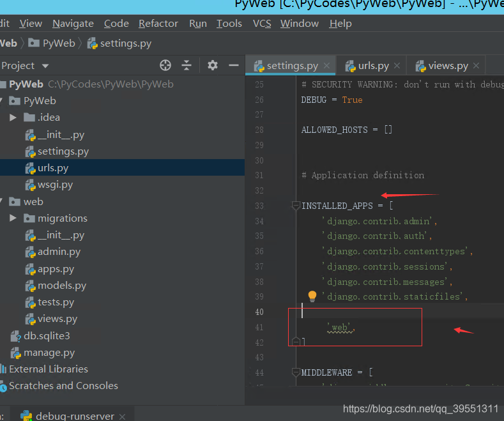
Task: Select tests.py in the project tree
Action: (x=122, y=302)
